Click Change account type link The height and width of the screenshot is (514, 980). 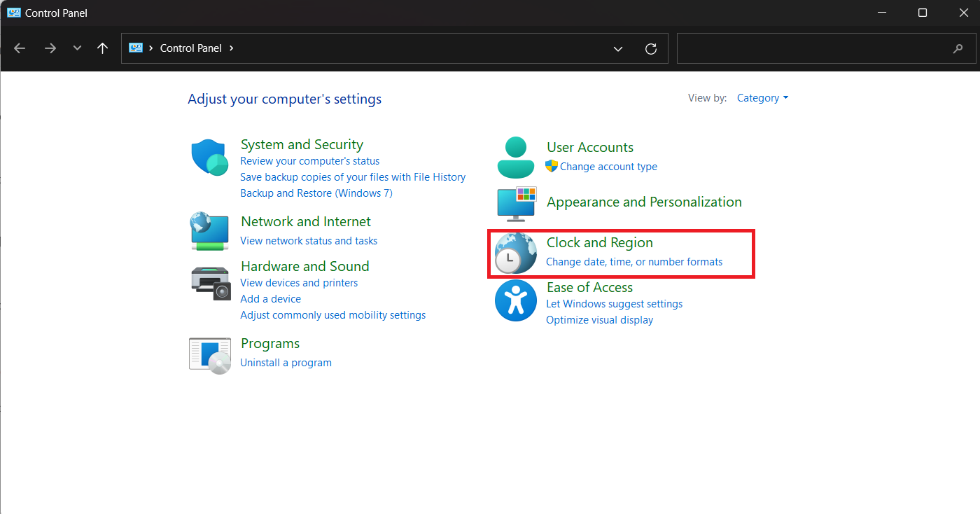coord(608,167)
